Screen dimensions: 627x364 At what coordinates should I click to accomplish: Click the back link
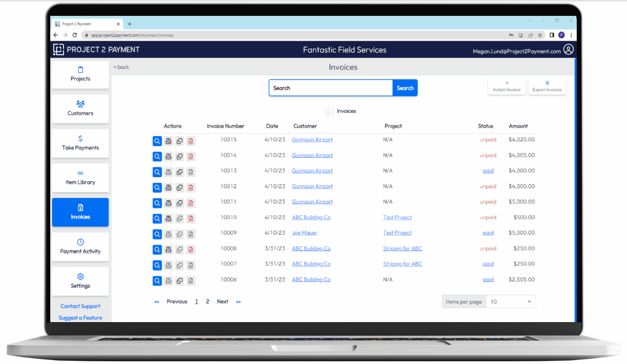pyautogui.click(x=121, y=67)
